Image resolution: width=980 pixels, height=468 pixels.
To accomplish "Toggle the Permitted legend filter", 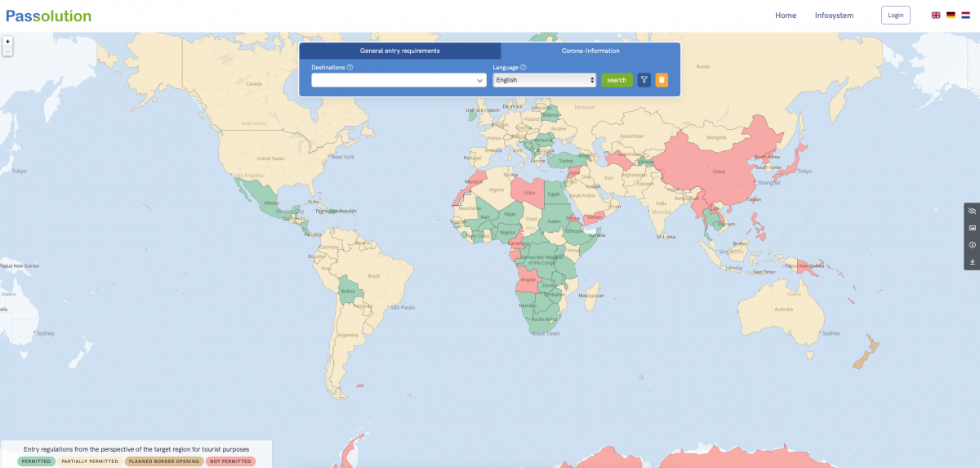I will tap(36, 461).
